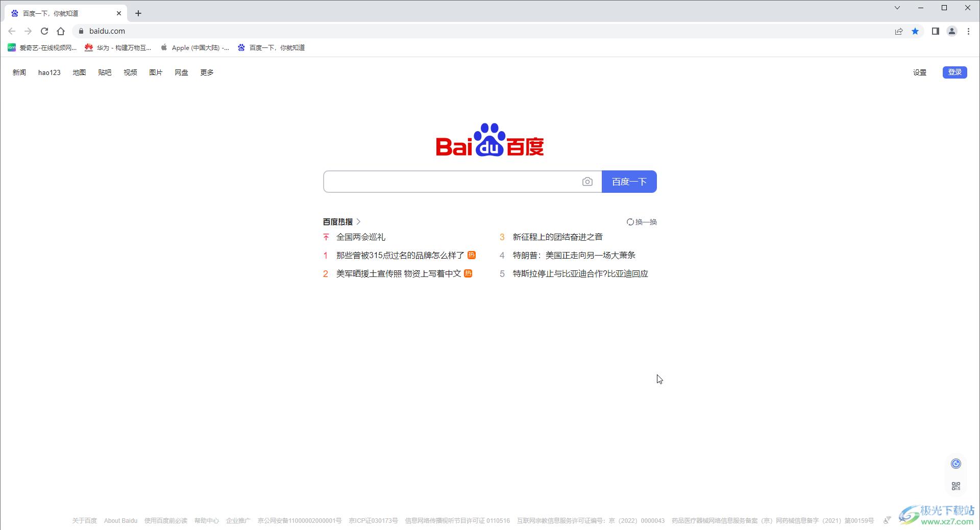This screenshot has height=530, width=980.
Task: Open the 使用百度前必读 footer link
Action: 166,521
